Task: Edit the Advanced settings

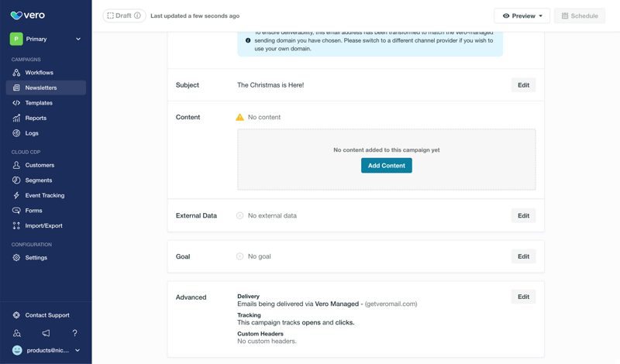Action: [524, 297]
